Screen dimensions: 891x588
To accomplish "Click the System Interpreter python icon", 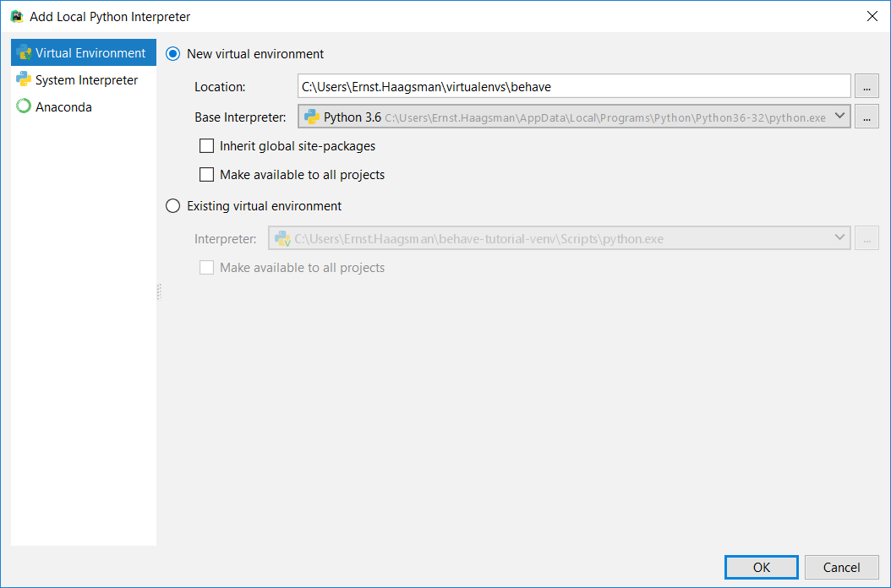I will click(x=24, y=79).
